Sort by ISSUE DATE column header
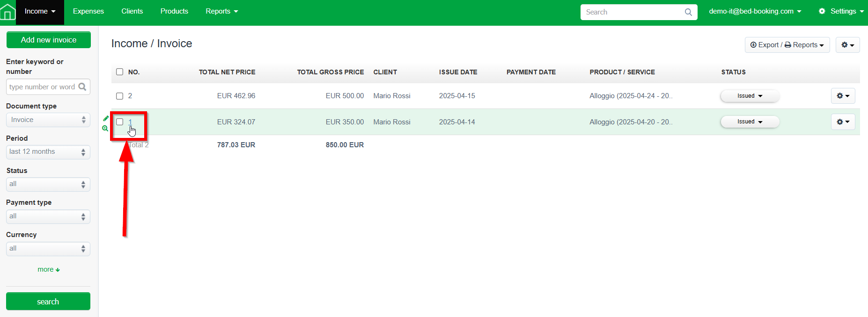 [458, 72]
